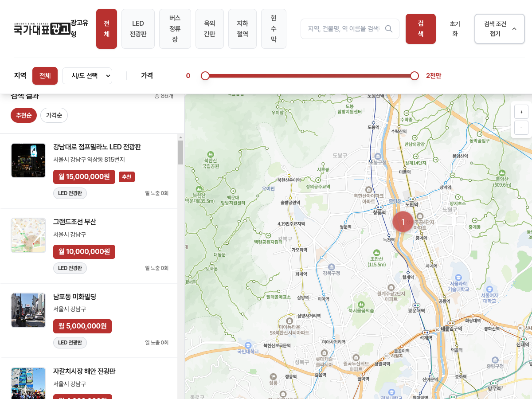
Task: Select the 전체 region filter
Action: coord(45,76)
